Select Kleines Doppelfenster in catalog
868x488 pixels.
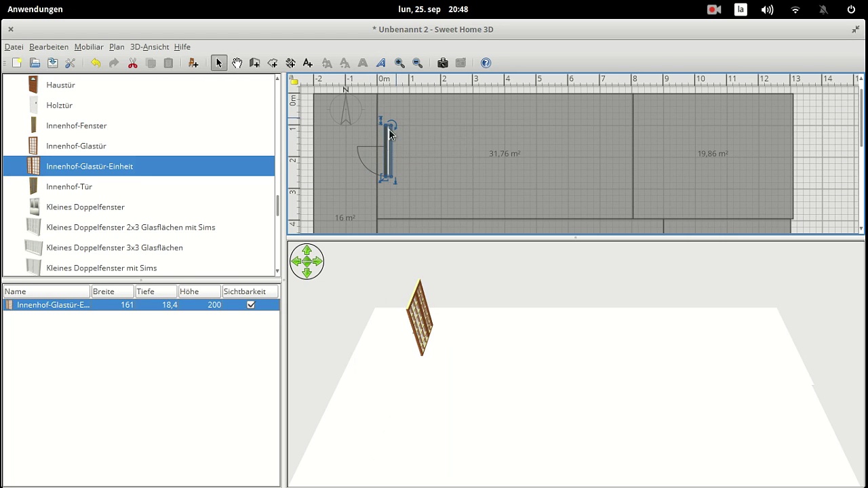pyautogui.click(x=85, y=207)
